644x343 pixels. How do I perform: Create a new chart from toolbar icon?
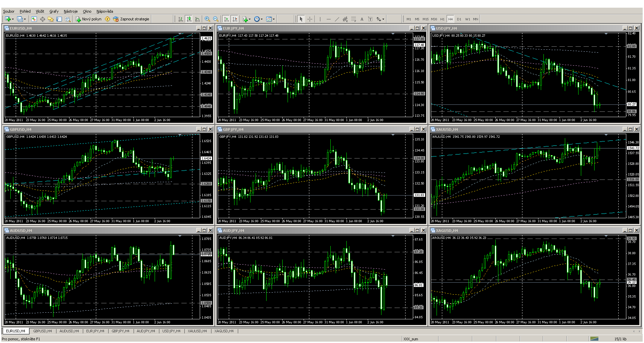coord(8,19)
